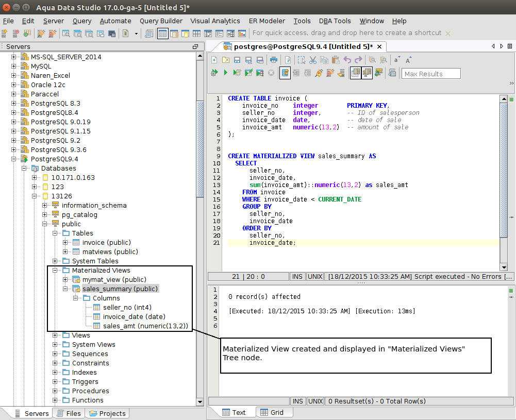Screen dimensions: 516x420
Task: Collapse the Materialized Views tree node
Action: tap(55, 270)
